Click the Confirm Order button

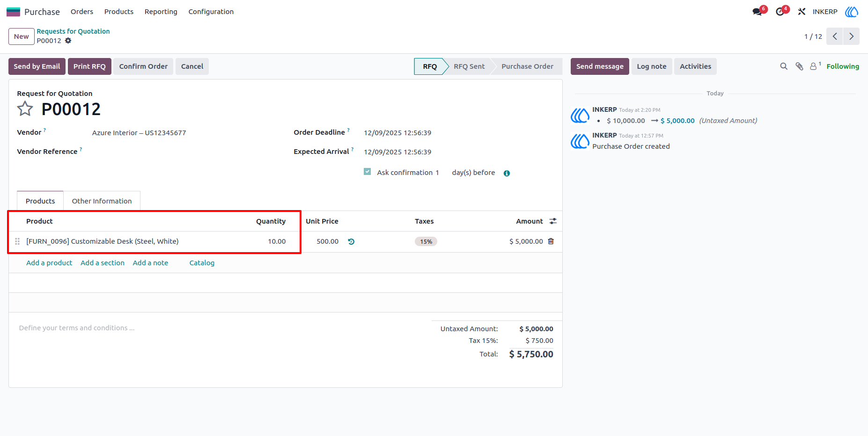click(x=143, y=66)
